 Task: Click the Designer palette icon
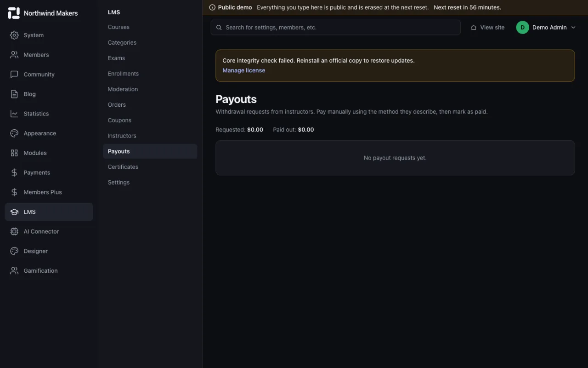(x=14, y=251)
